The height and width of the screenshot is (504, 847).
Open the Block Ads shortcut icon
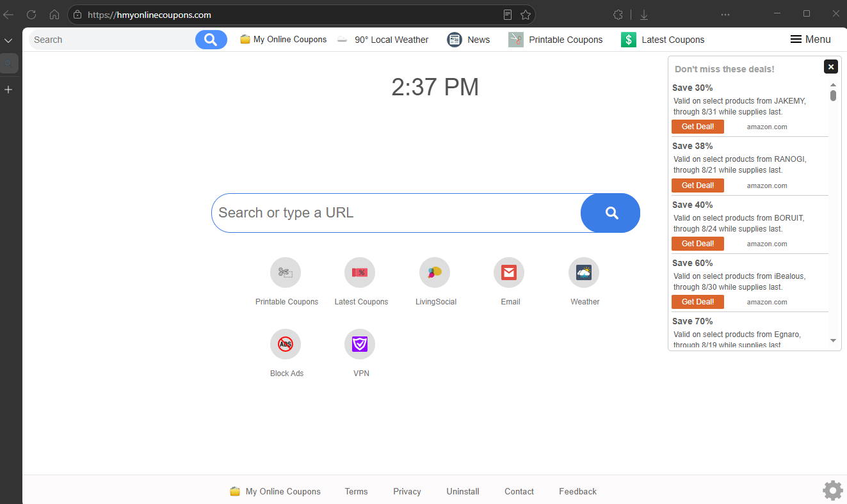(286, 345)
